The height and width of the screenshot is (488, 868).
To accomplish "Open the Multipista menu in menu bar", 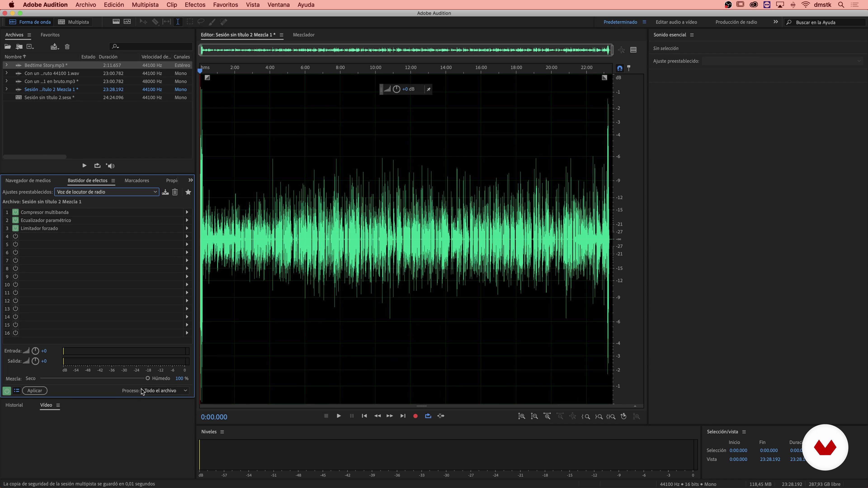I will click(145, 5).
